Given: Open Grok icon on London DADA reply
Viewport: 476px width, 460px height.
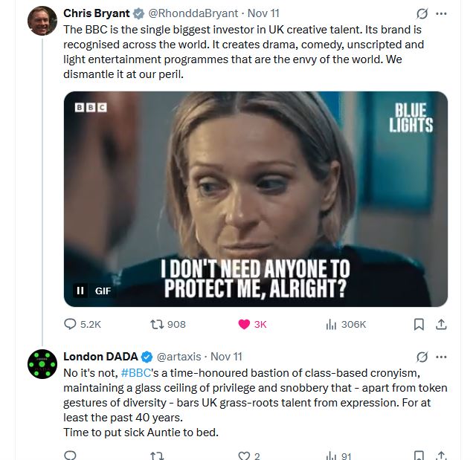Looking at the screenshot, I should tap(422, 357).
